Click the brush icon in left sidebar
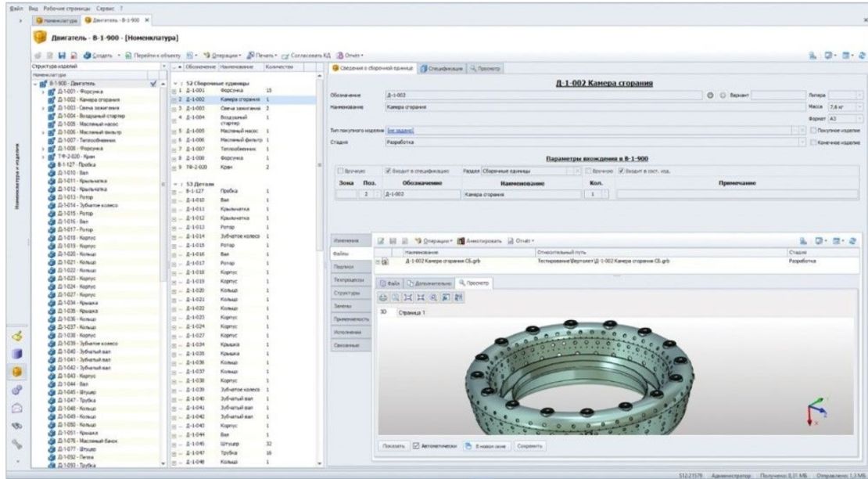 click(x=17, y=336)
